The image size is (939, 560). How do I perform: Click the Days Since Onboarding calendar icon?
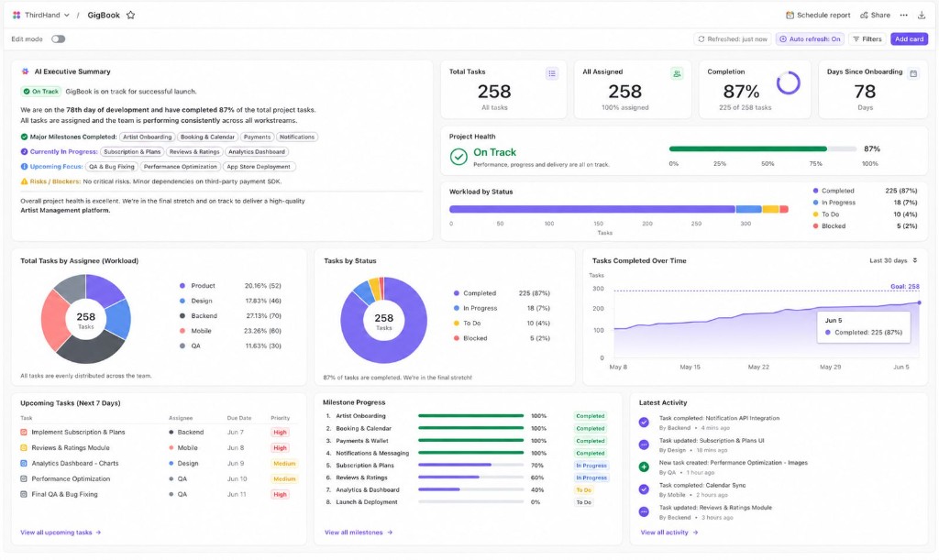pos(913,73)
